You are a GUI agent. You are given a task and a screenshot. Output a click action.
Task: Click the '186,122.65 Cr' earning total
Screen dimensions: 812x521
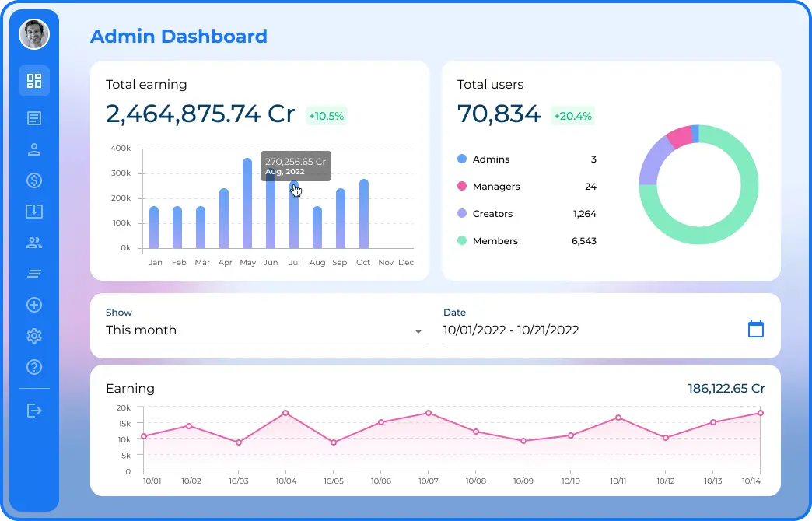tap(726, 389)
